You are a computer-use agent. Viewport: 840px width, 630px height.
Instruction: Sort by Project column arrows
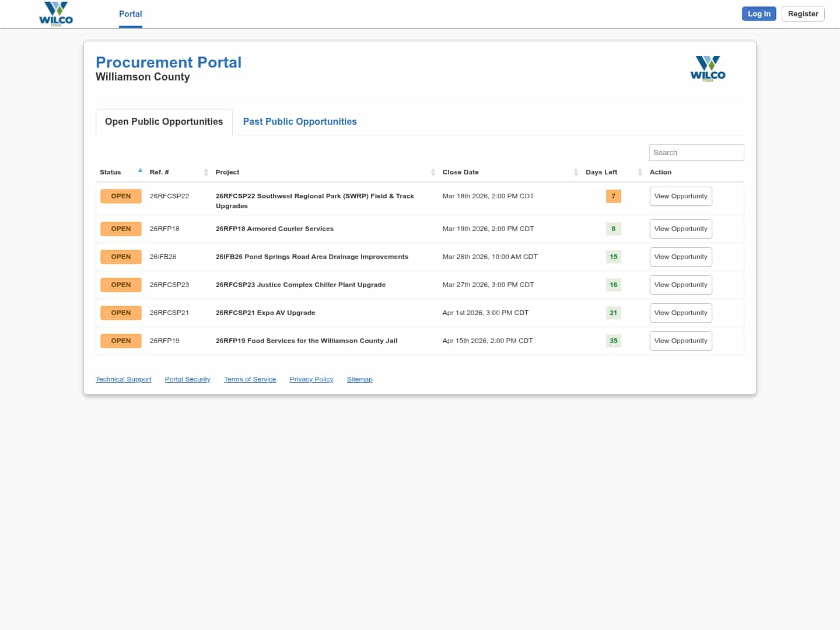tap(433, 172)
